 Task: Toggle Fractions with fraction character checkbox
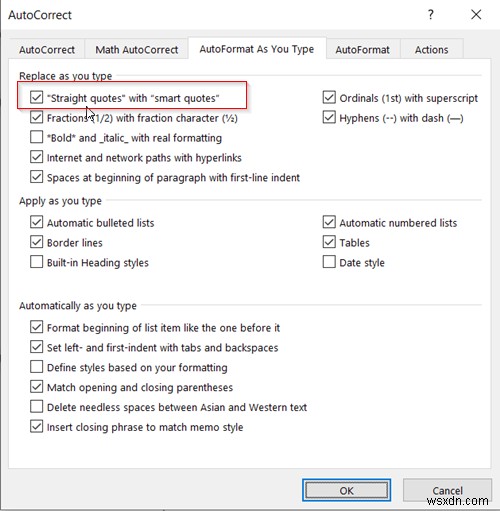pyautogui.click(x=36, y=117)
